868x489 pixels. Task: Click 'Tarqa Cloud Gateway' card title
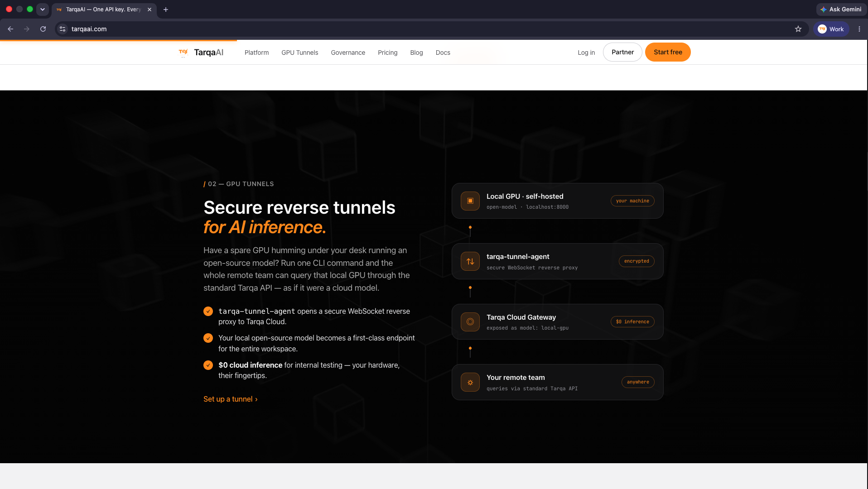coord(521,317)
